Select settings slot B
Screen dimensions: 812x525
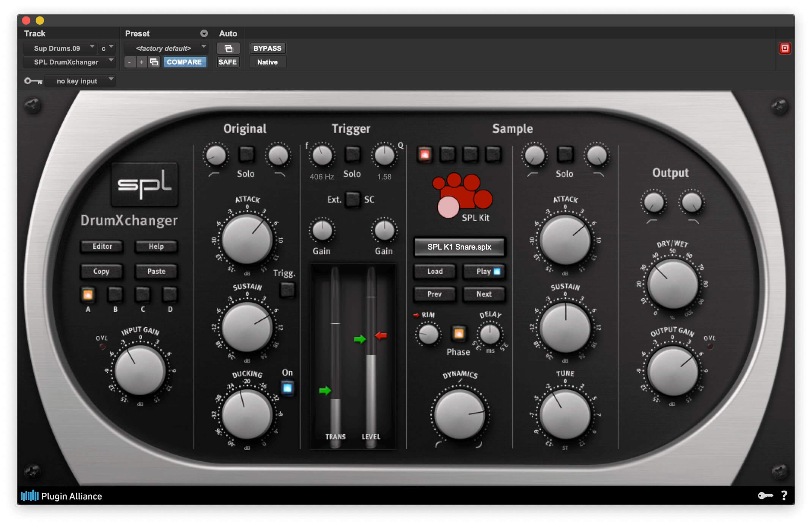115,295
